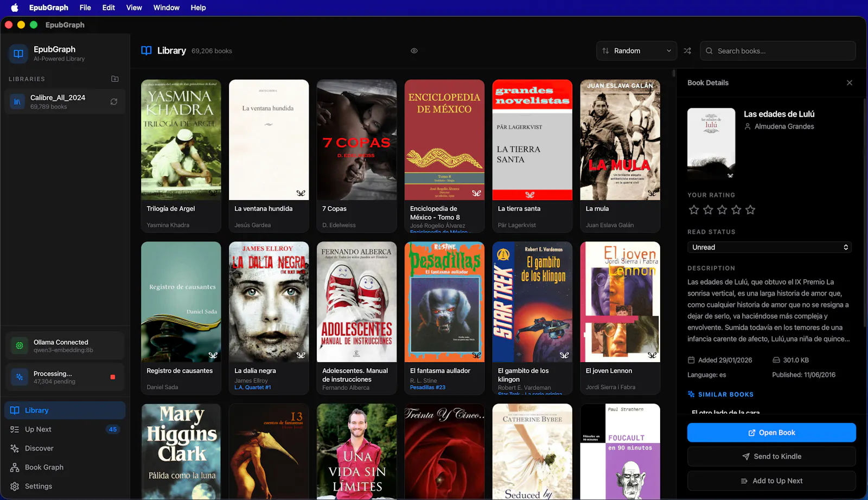
Task: Select La dalia negra book cover
Action: (x=269, y=302)
